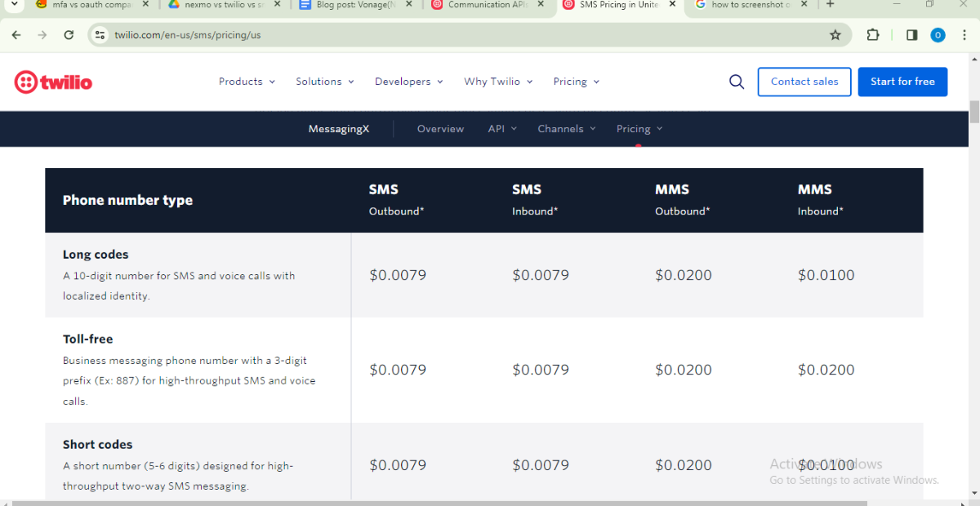Click the 'SMS Outbound*' column header
Image resolution: width=980 pixels, height=506 pixels.
point(396,200)
